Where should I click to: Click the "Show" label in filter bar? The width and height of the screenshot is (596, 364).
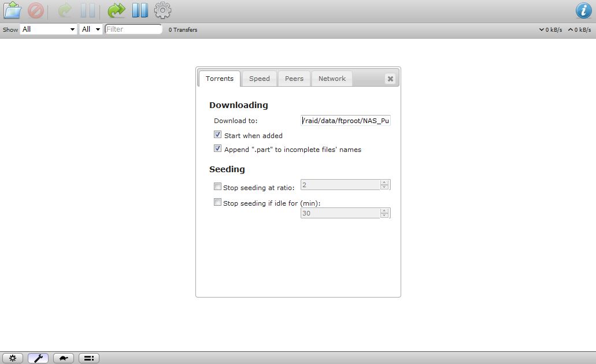click(x=10, y=29)
